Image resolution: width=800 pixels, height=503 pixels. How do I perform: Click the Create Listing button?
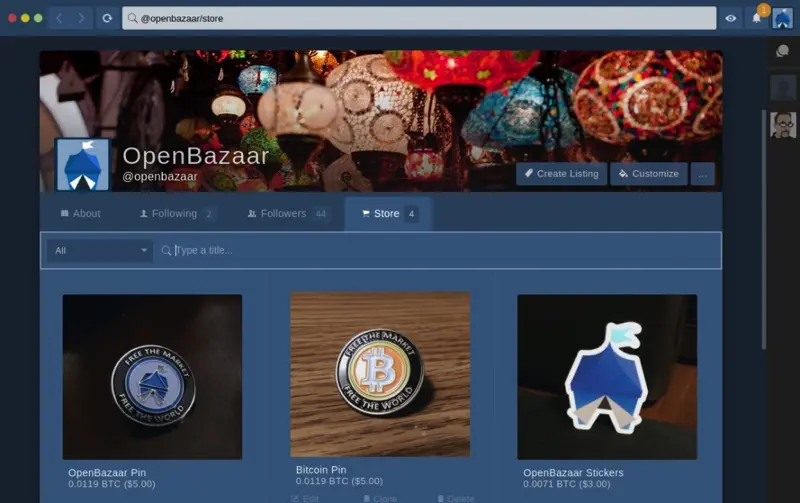click(x=561, y=174)
